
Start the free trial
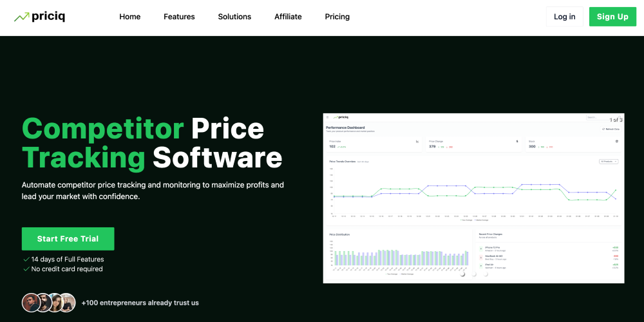[x=68, y=239]
